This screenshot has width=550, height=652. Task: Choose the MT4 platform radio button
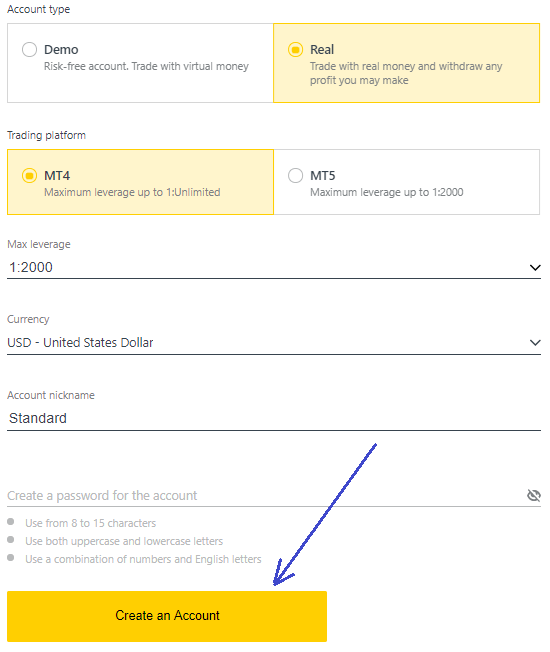click(30, 175)
